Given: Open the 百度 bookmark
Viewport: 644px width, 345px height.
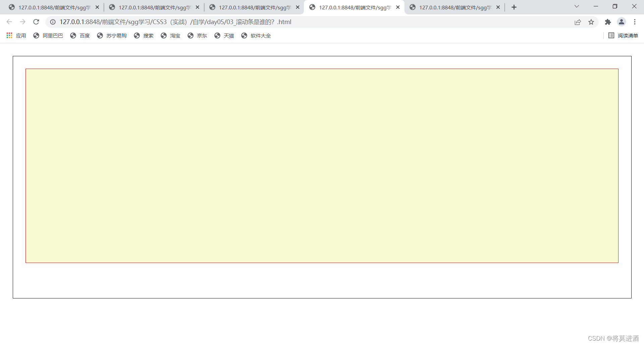Looking at the screenshot, I should pyautogui.click(x=80, y=36).
